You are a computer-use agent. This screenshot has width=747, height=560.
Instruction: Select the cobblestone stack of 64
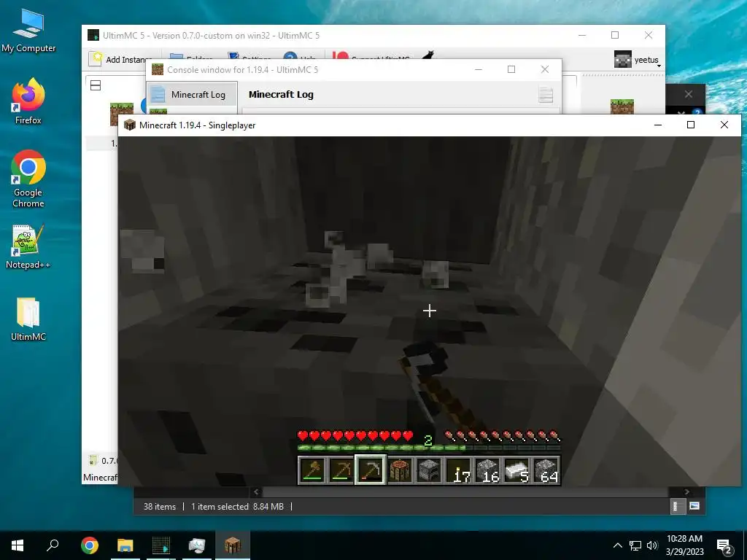(546, 470)
